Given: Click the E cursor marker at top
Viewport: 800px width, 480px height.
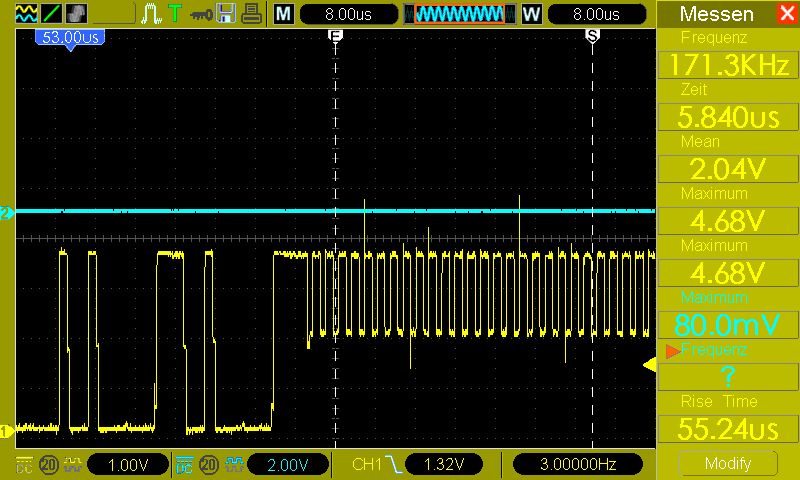Looking at the screenshot, I should coord(335,36).
